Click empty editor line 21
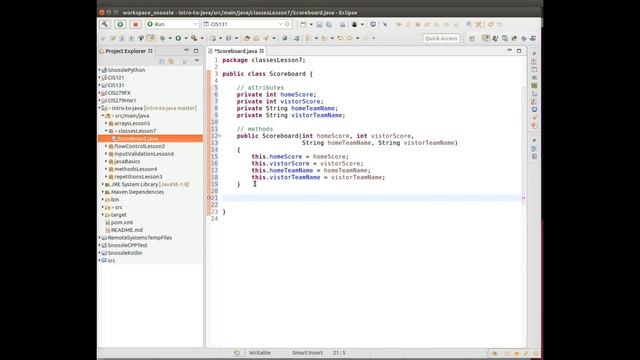Image resolution: width=640 pixels, height=360 pixels. pos(371,198)
